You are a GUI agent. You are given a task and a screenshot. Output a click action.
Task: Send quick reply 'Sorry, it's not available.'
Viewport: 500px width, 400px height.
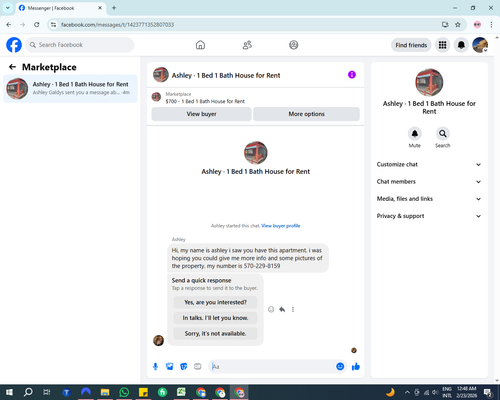pos(215,333)
